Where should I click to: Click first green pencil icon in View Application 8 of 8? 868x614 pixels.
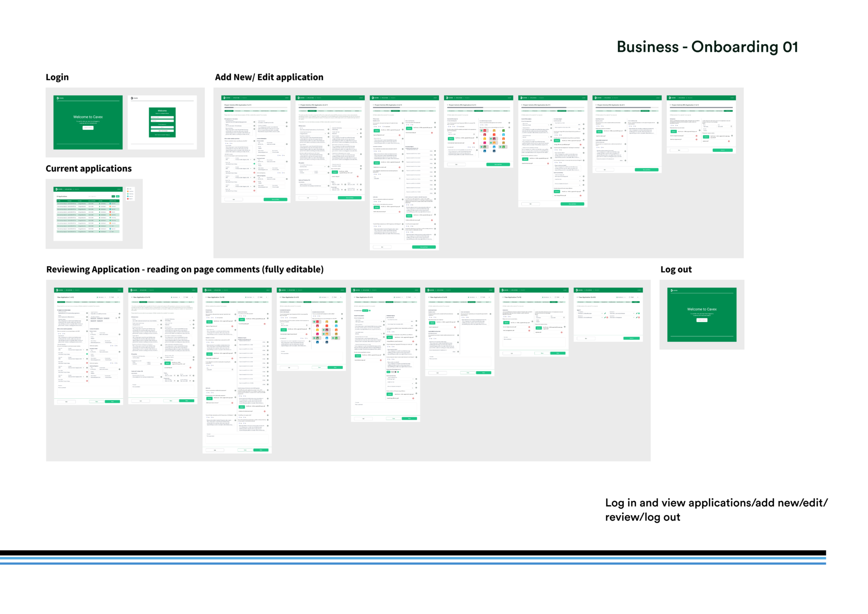pyautogui.click(x=605, y=313)
